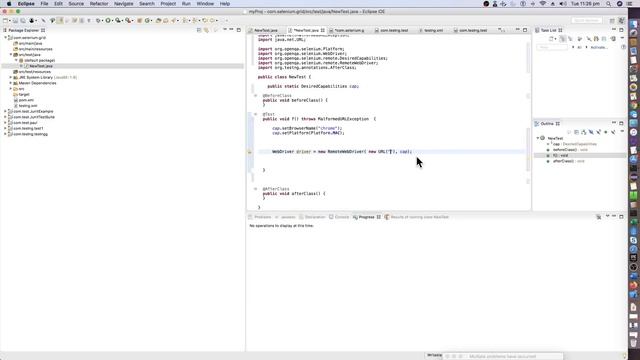The width and height of the screenshot is (640, 360).
Task: Click Collapse All in Package Explorer
Action: click(199, 30)
